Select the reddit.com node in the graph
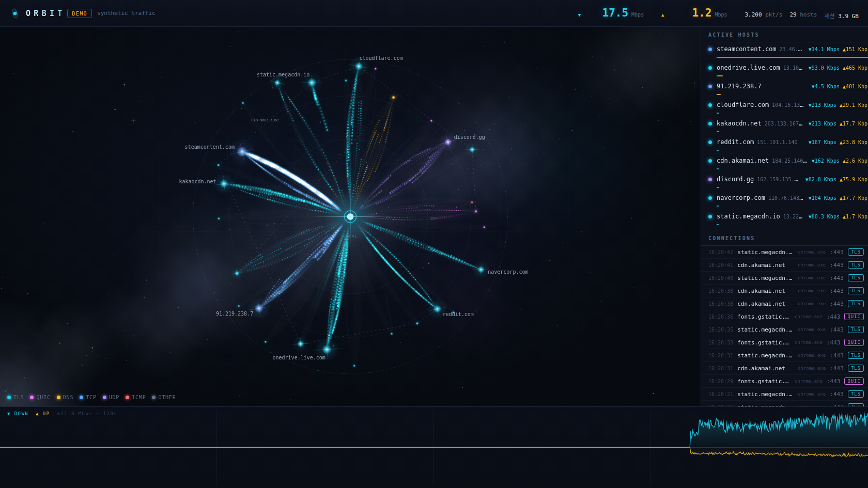The height and width of the screenshot is (488, 868). pyautogui.click(x=437, y=309)
